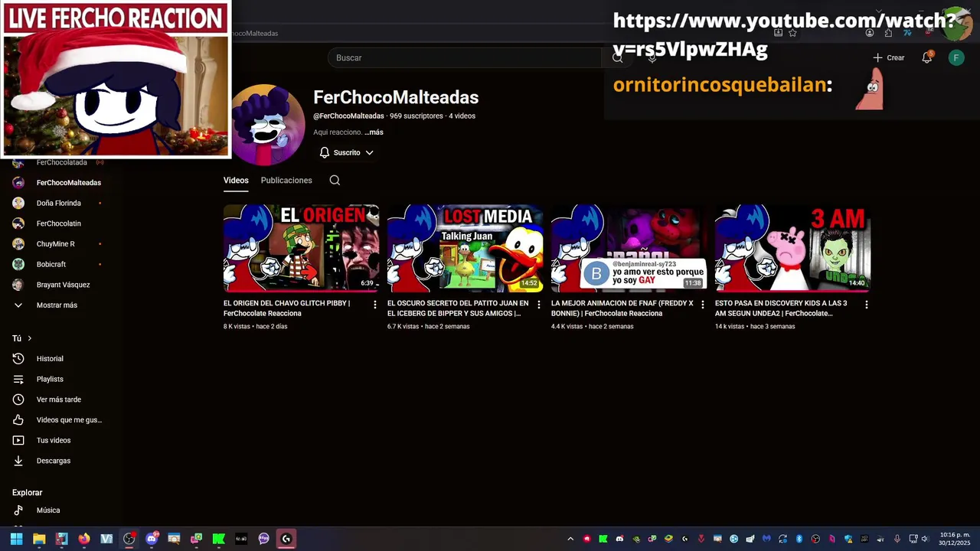The height and width of the screenshot is (551, 980).
Task: Open options menu for Discovery Kids video
Action: [x=867, y=305]
